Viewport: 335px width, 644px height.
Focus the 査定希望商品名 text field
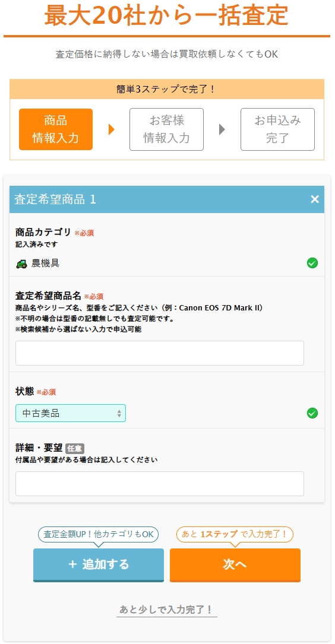(x=160, y=353)
